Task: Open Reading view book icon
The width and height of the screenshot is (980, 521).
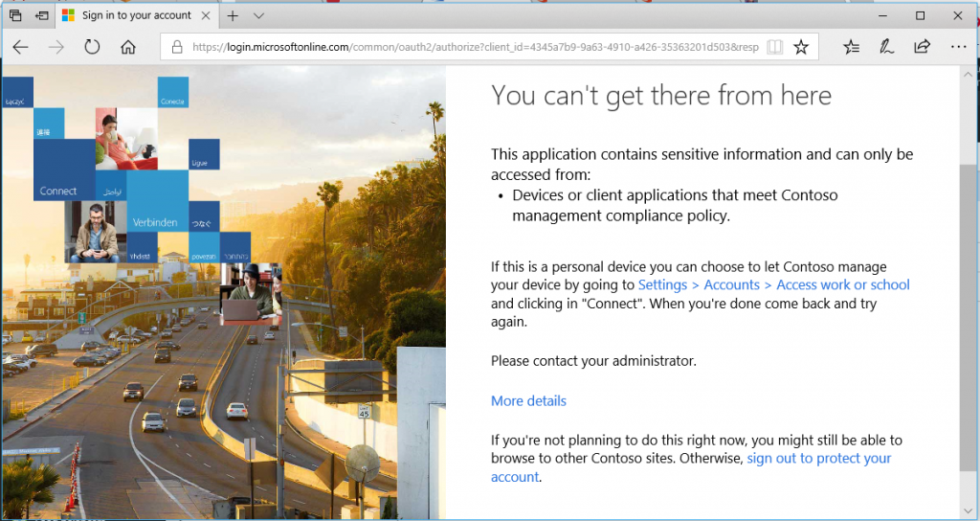Action: pos(774,47)
